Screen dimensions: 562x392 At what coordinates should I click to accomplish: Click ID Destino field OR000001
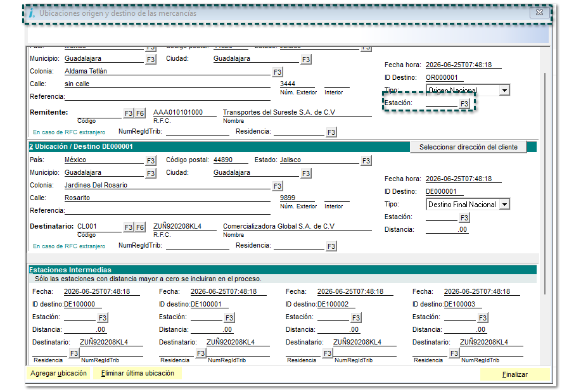444,78
